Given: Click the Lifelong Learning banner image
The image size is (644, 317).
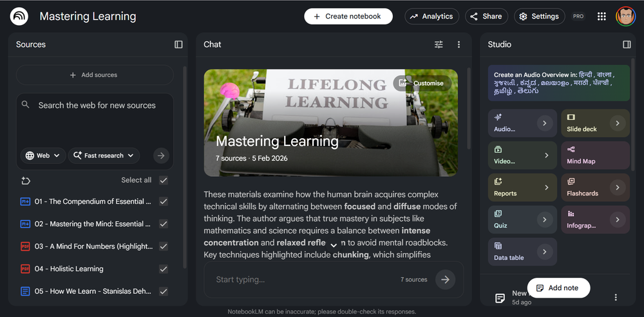Looking at the screenshot, I should [331, 123].
